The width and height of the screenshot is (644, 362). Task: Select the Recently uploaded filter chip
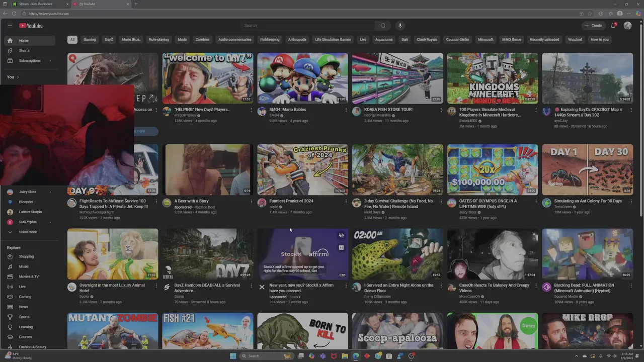[544, 39]
